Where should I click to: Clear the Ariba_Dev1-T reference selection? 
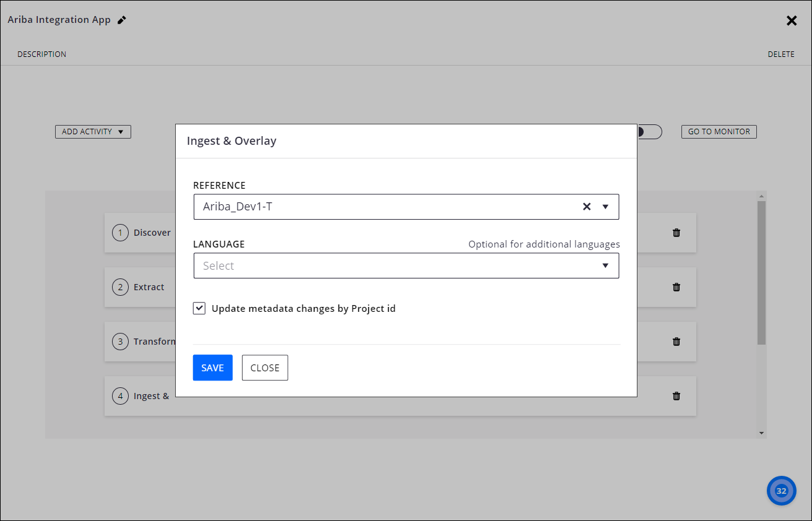click(587, 207)
